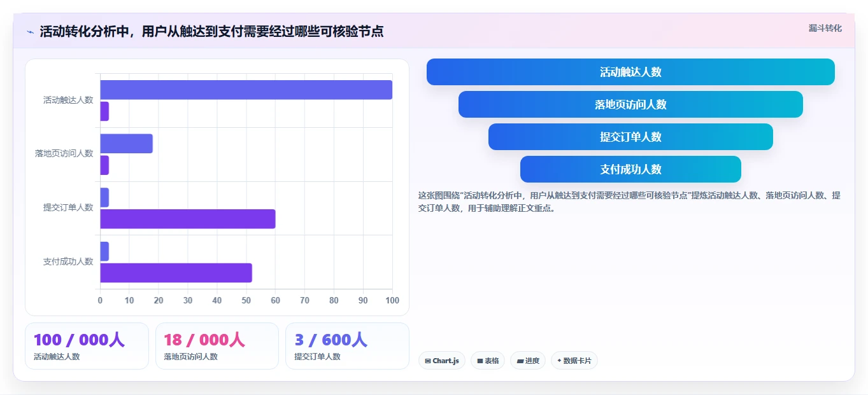Click the x-axis value 50
Viewport: 868px width, 395px height.
pyautogui.click(x=246, y=300)
